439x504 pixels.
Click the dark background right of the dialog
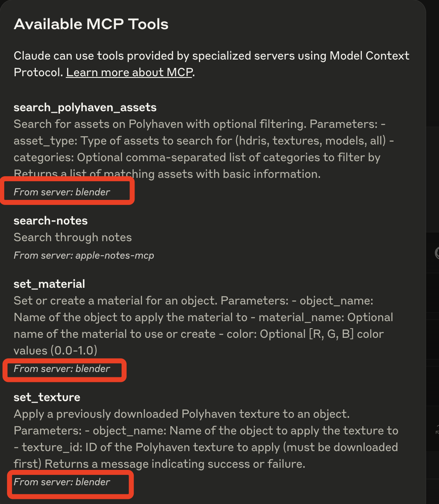pos(432,167)
